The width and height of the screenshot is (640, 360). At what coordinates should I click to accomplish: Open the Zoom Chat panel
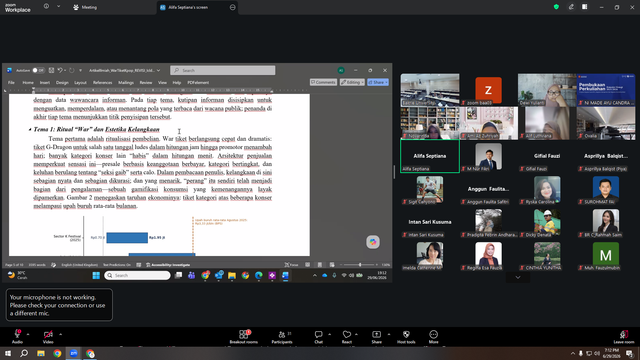(318, 336)
